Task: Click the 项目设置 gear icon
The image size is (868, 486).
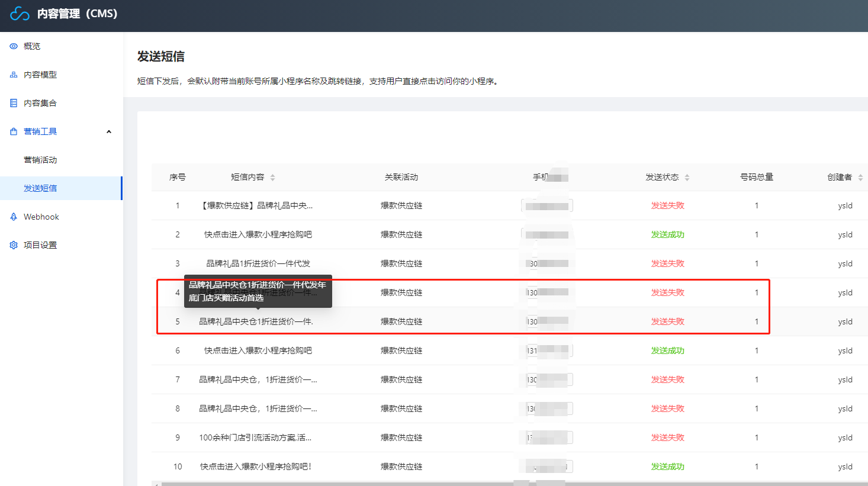Action: [14, 245]
